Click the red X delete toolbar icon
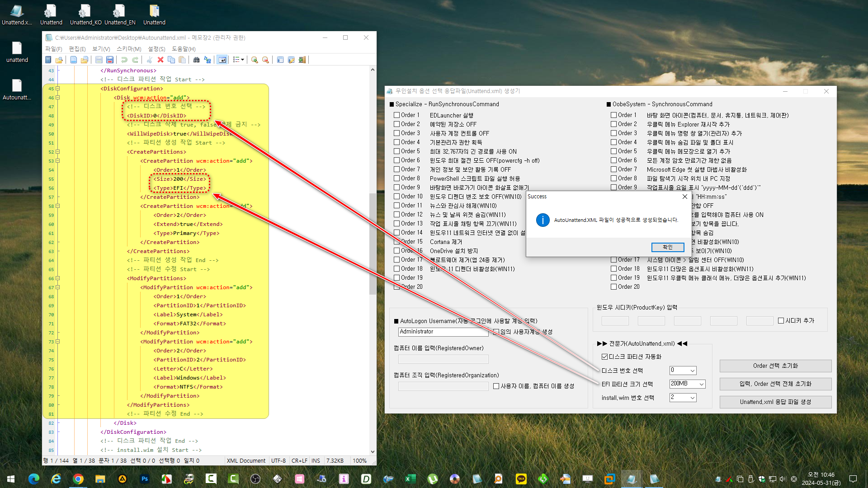The width and height of the screenshot is (868, 488). coord(160,60)
